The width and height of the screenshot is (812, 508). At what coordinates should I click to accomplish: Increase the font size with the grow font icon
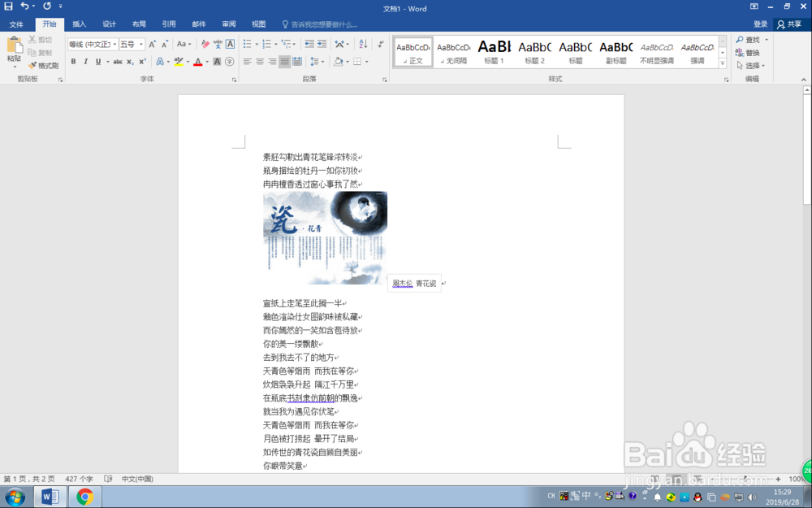153,44
